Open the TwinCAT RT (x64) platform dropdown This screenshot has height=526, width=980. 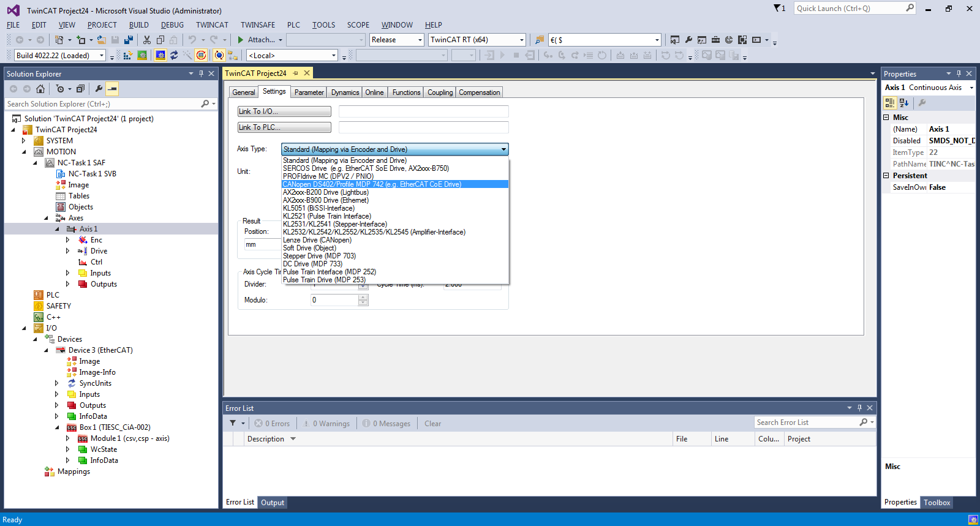522,40
